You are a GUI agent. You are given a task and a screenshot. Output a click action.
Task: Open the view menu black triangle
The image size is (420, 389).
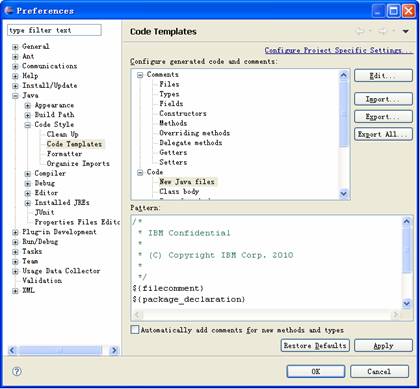coord(406,31)
